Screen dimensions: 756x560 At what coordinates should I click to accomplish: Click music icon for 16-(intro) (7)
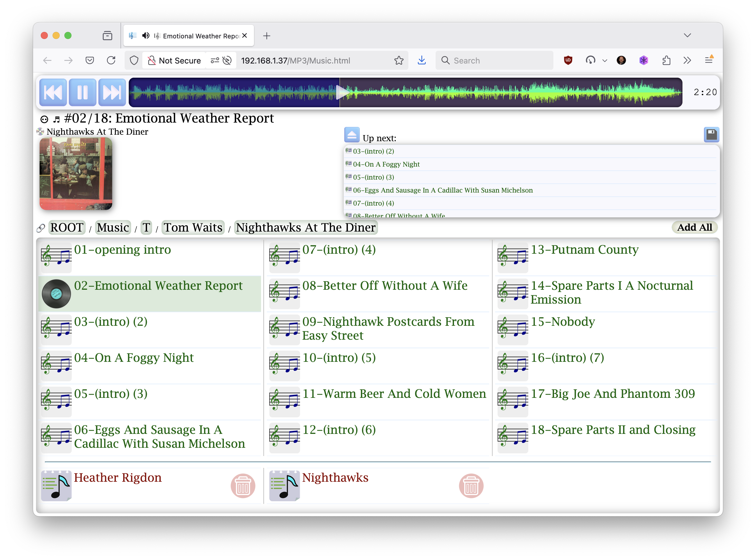coord(513,366)
